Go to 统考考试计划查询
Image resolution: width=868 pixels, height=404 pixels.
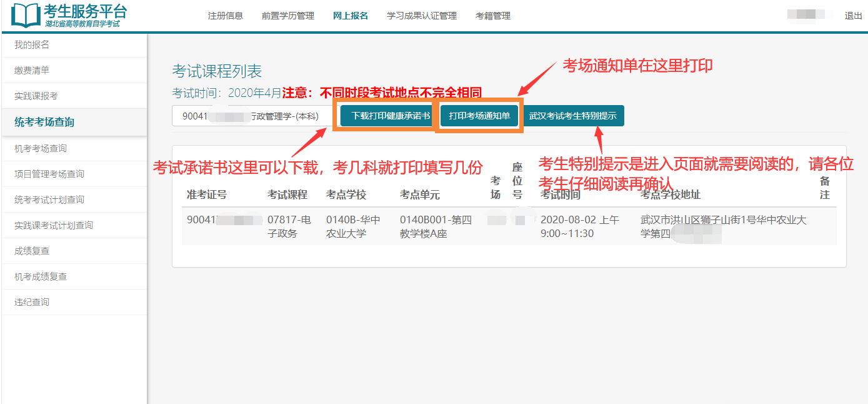click(x=49, y=199)
